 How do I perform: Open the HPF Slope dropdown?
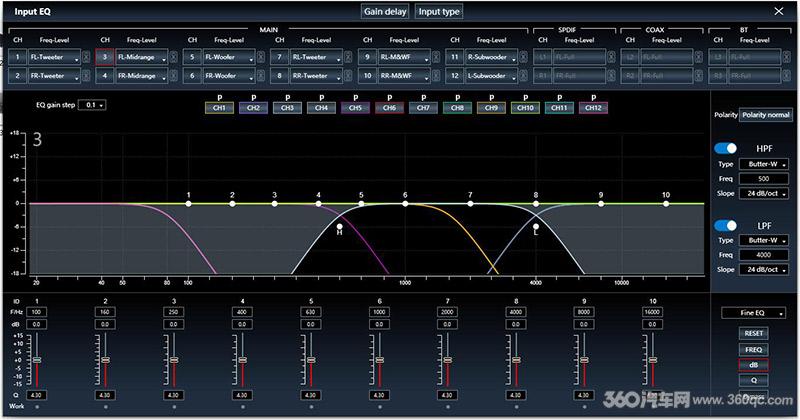pyautogui.click(x=764, y=193)
